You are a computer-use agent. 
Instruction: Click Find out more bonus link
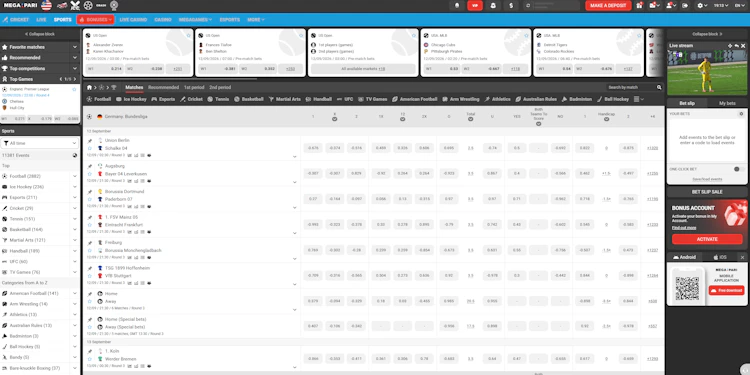click(684, 228)
